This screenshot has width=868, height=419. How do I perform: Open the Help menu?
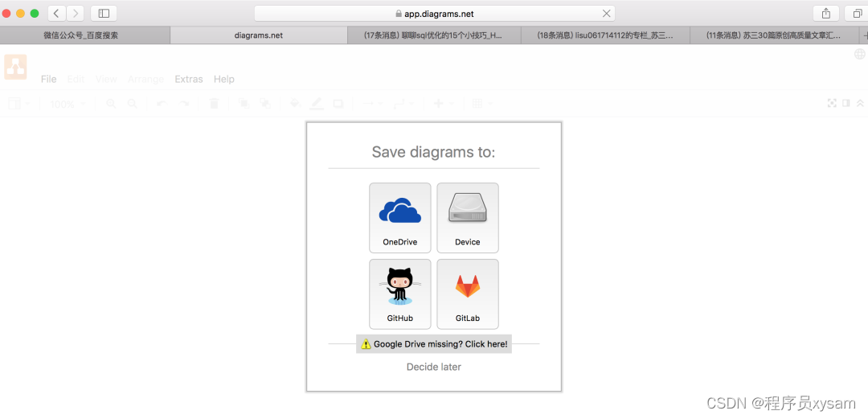point(224,80)
